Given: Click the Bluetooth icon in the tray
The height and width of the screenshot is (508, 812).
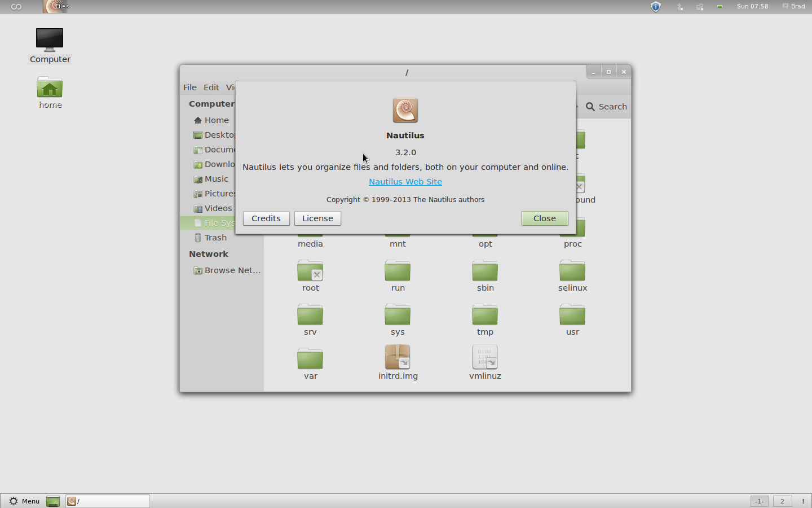Looking at the screenshot, I should 680,7.
